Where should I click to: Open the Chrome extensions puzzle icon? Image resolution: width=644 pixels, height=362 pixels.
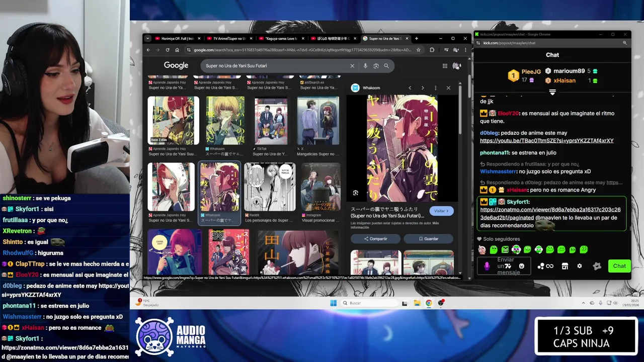[432, 50]
